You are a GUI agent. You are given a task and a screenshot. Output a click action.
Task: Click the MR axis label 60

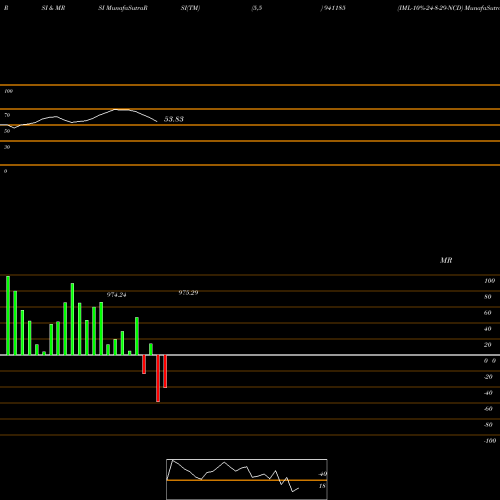pyautogui.click(x=488, y=313)
